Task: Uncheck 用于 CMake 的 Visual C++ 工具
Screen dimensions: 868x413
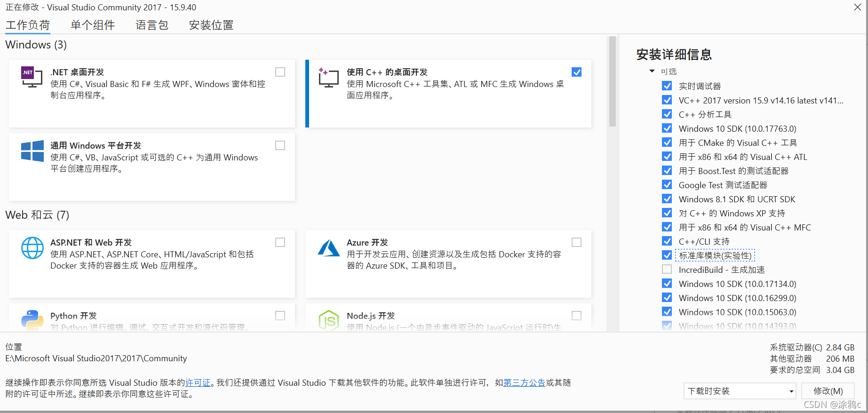Action: [x=667, y=142]
